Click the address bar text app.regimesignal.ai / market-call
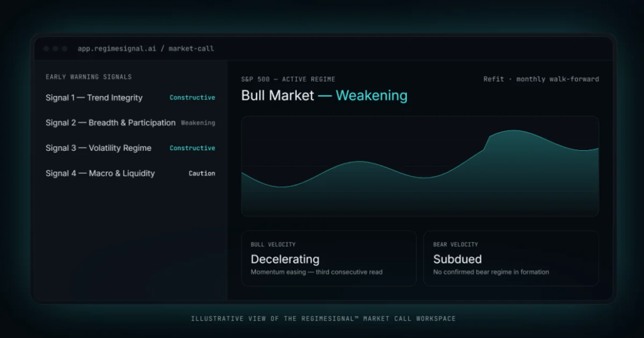This screenshot has height=338, width=644. click(146, 48)
